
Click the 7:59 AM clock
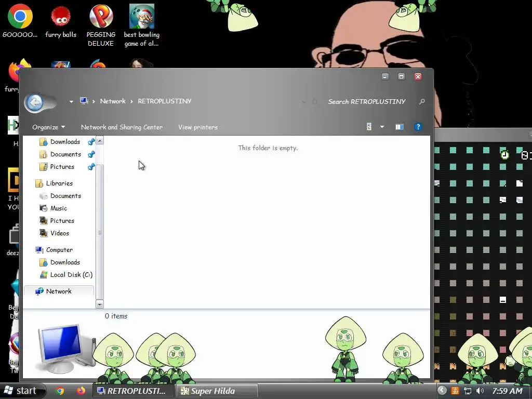(507, 391)
